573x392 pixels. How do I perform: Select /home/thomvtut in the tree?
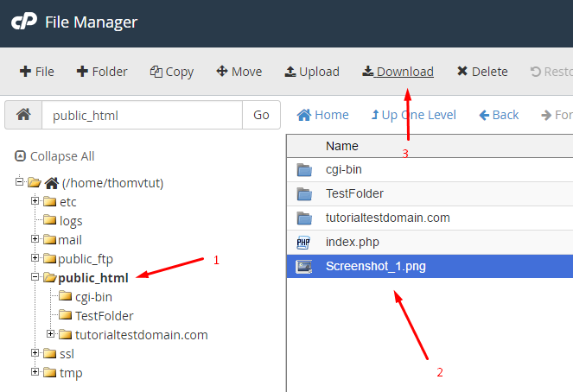click(112, 183)
